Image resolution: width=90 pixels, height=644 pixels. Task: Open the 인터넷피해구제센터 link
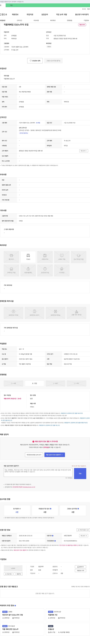coord(24,487)
